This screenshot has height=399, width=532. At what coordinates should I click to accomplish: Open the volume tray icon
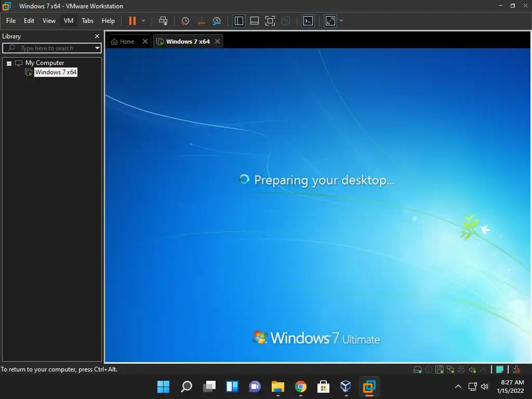tap(485, 387)
